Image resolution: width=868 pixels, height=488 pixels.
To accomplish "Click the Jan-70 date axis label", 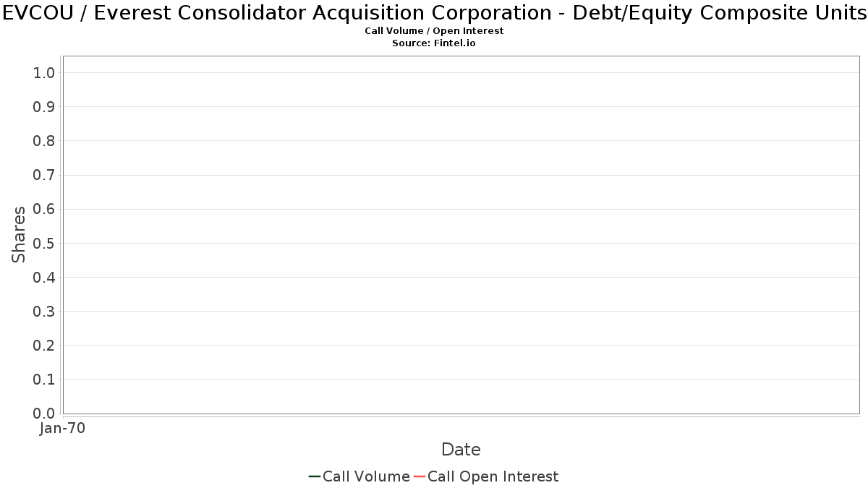I will pyautogui.click(x=62, y=429).
